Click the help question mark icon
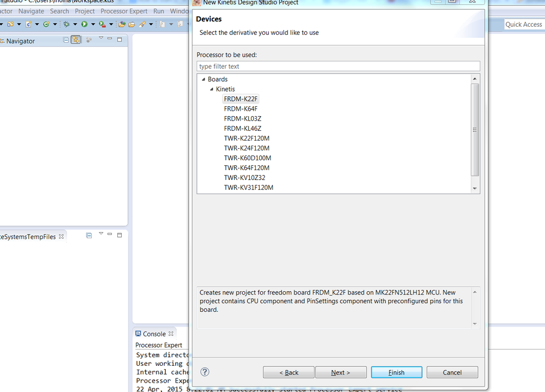The height and width of the screenshot is (392, 545). (205, 372)
